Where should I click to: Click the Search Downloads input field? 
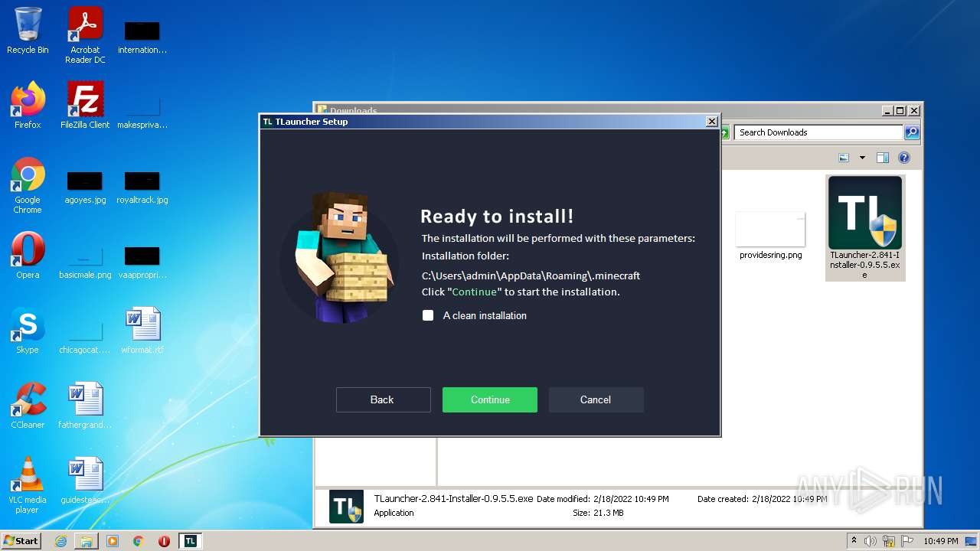coord(818,132)
